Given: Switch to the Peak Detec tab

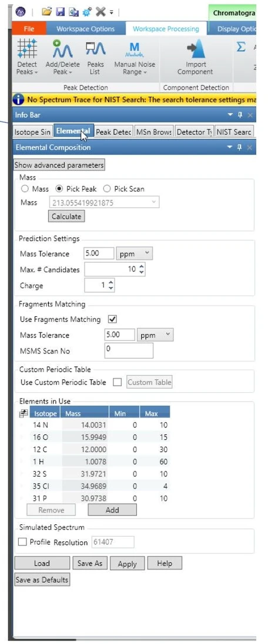Looking at the screenshot, I should pyautogui.click(x=113, y=132).
